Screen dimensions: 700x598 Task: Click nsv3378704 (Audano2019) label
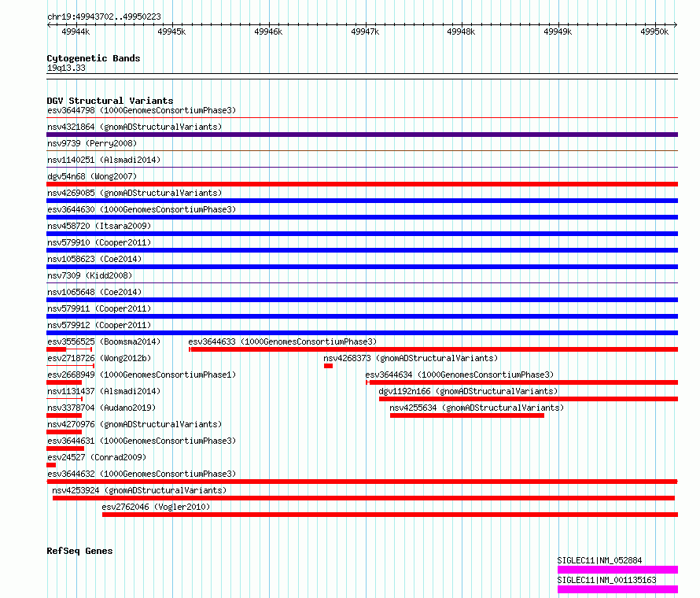[x=101, y=408]
